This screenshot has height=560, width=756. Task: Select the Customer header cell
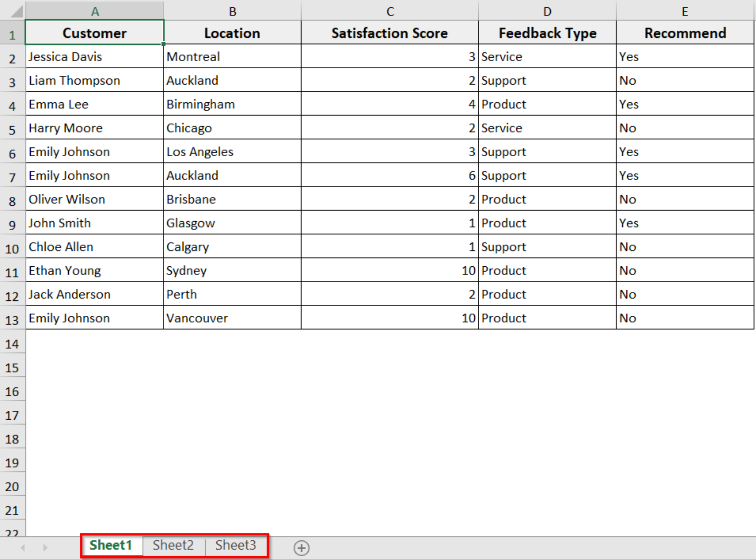94,33
